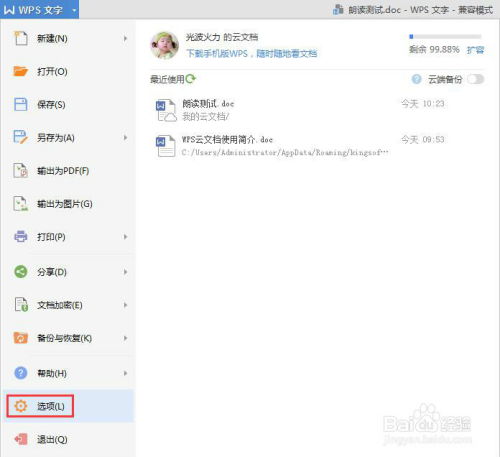
Task: Expand the 帮助(H) submenu arrow
Action: pos(125,373)
